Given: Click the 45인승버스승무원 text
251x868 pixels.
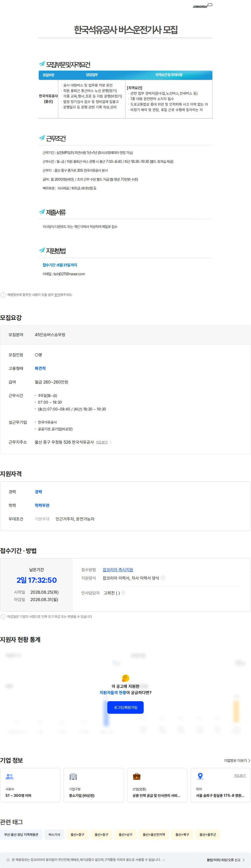Looking at the screenshot, I should [50, 335].
